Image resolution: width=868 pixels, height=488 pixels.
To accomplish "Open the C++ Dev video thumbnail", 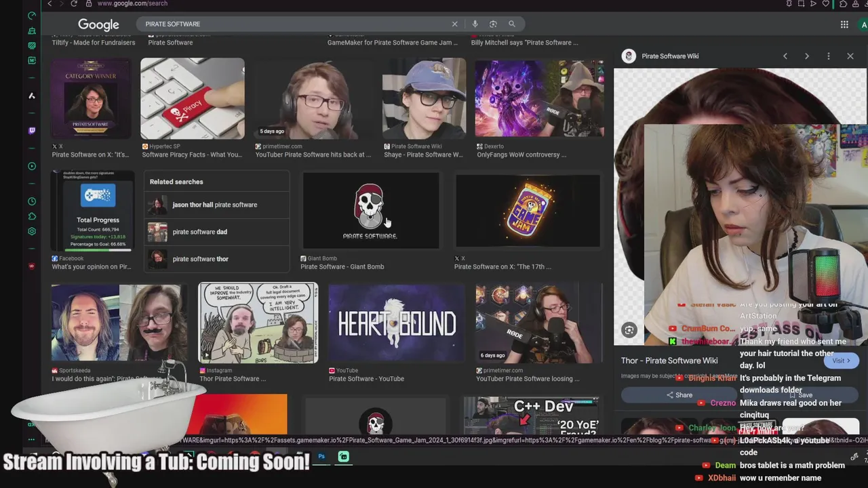I will point(531,415).
